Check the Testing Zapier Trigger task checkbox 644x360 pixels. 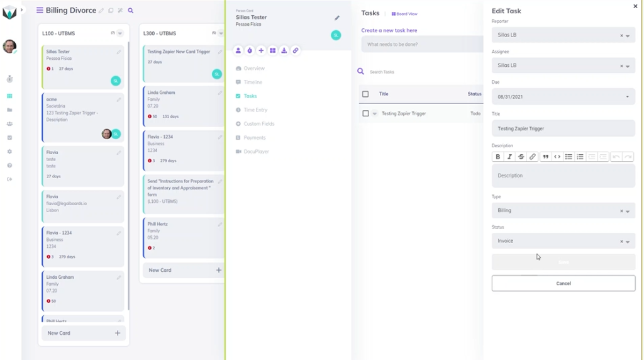(365, 113)
